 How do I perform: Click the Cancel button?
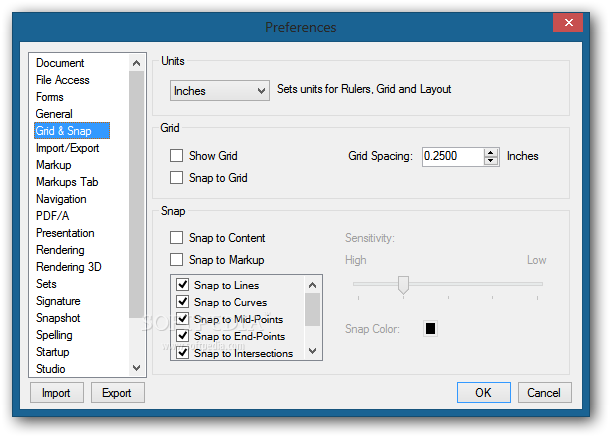[544, 392]
